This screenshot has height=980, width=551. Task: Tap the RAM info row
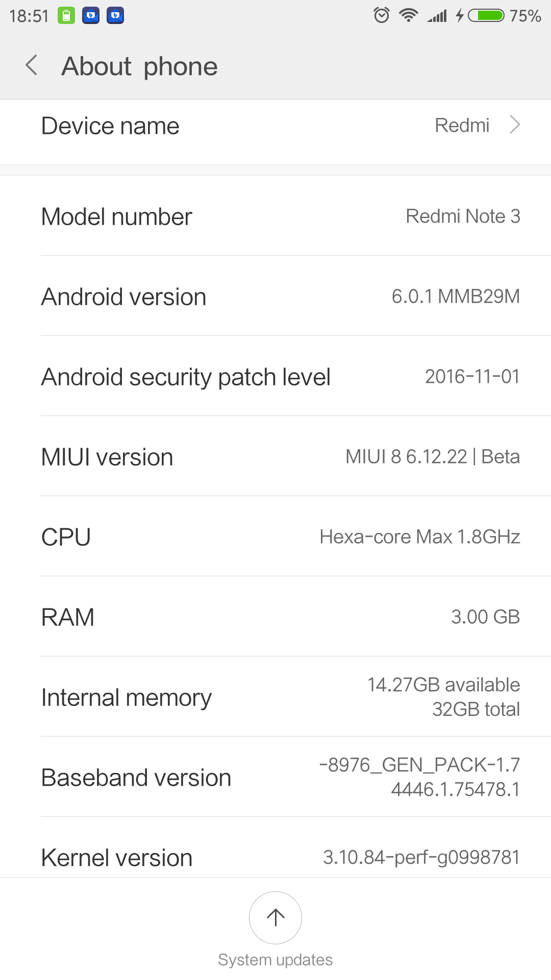pyautogui.click(x=275, y=617)
